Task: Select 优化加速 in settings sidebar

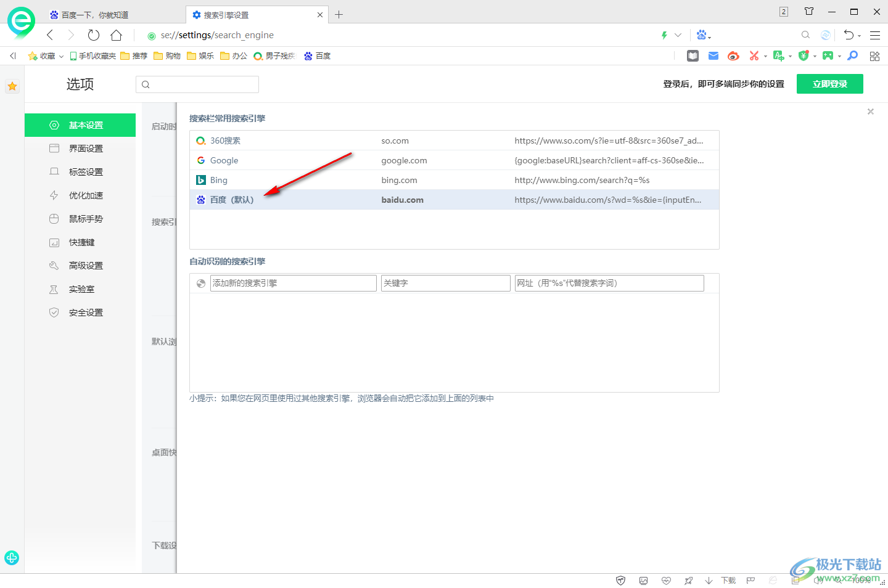Action: tap(80, 195)
